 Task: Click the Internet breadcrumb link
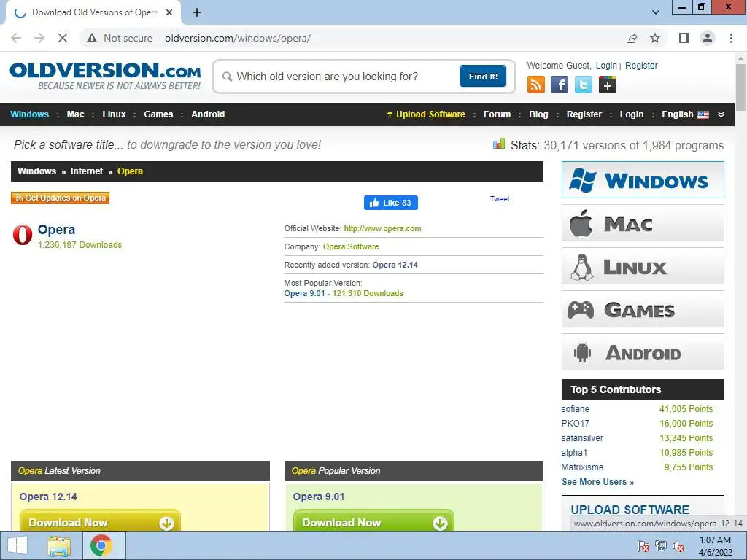coord(87,171)
